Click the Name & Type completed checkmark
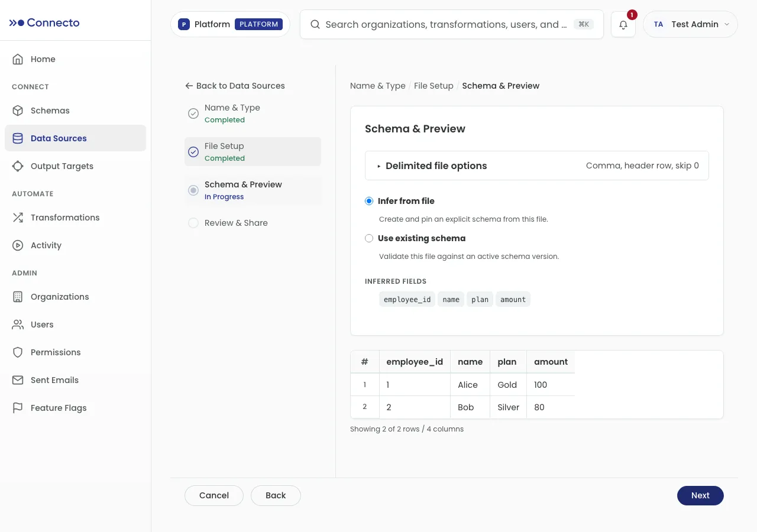The image size is (757, 532). pyautogui.click(x=193, y=113)
